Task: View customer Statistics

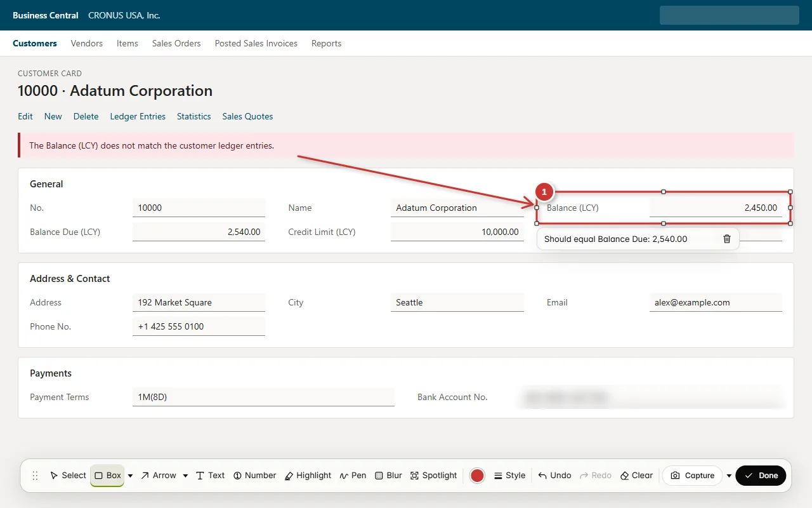Action: [194, 116]
